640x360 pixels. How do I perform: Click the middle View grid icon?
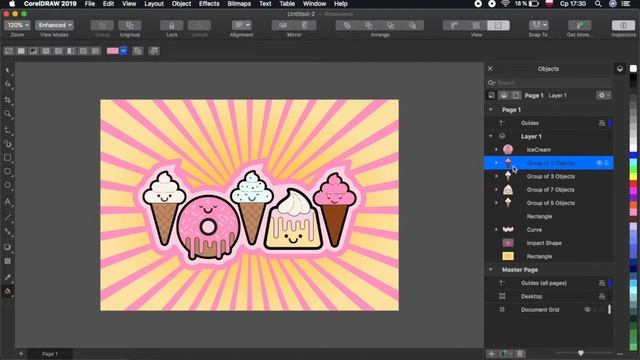point(476,25)
